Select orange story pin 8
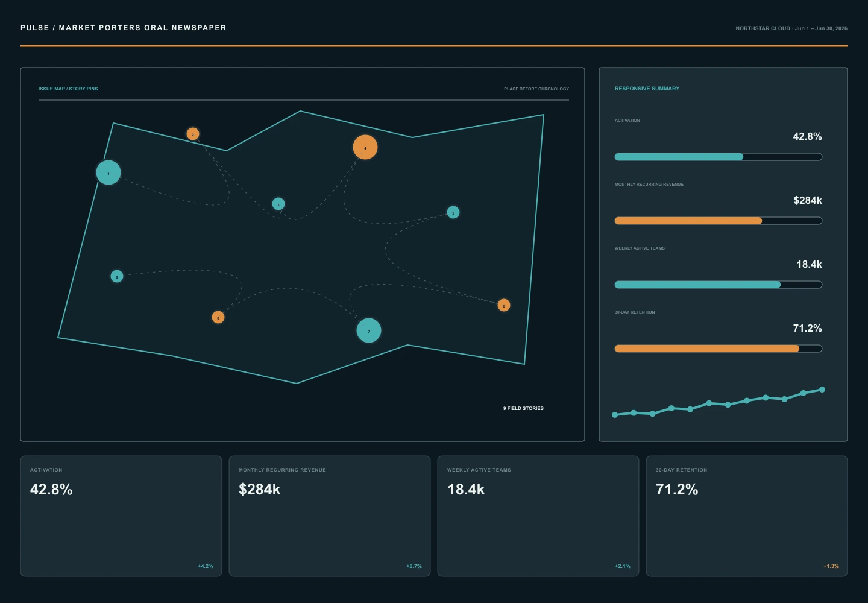Image resolution: width=868 pixels, height=603 pixels. (218, 317)
